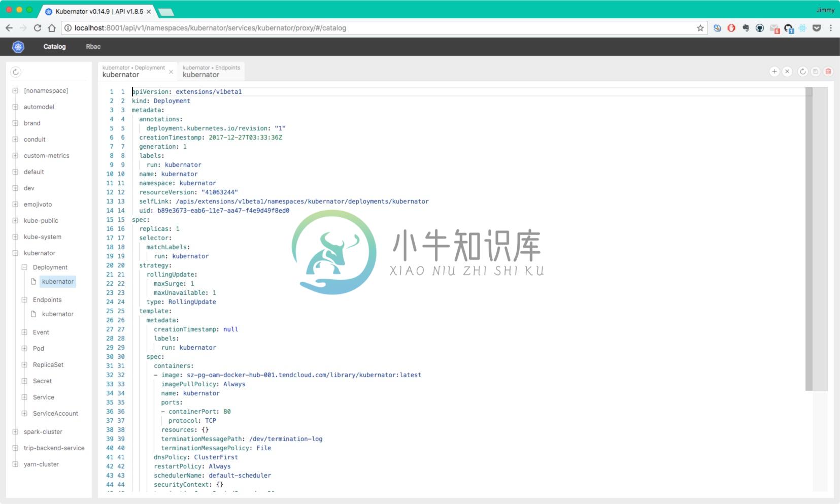This screenshot has width=840, height=504.
Task: Add a new editor tab
Action: 775,72
